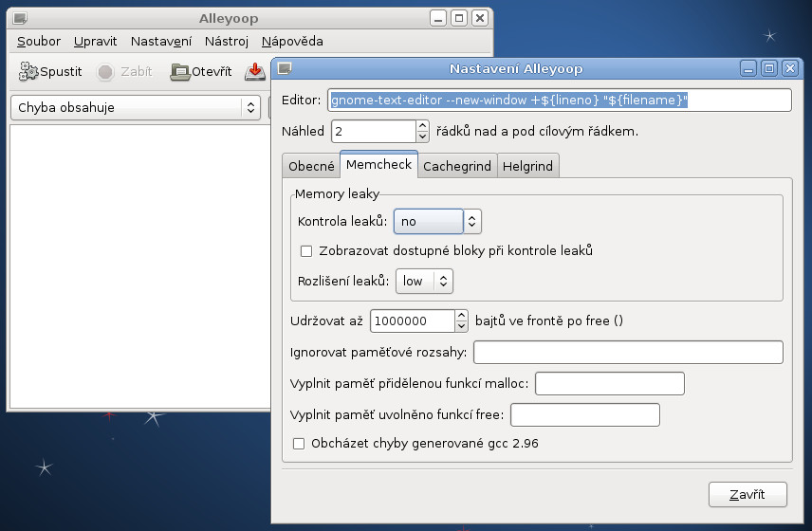Screen dimensions: 812x531
Task: Enable Zobrazovat dostupné bloky checkbox
Action: click(x=306, y=251)
